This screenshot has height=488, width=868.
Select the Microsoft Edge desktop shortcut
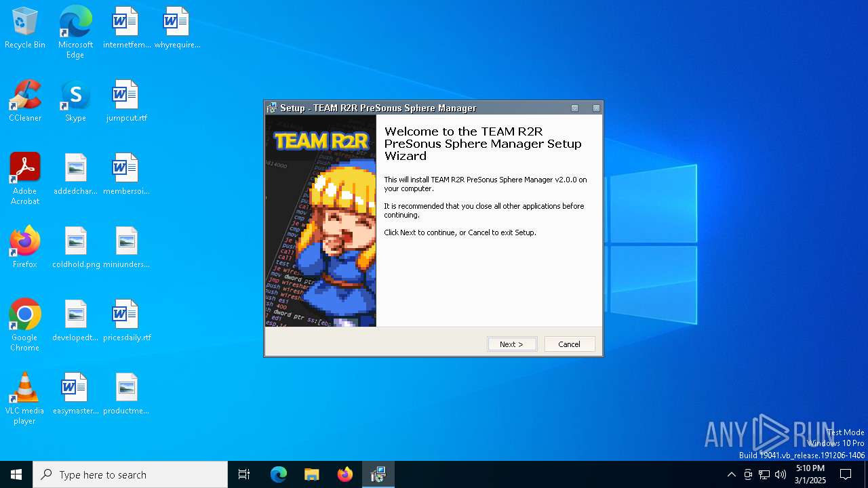coord(75,32)
